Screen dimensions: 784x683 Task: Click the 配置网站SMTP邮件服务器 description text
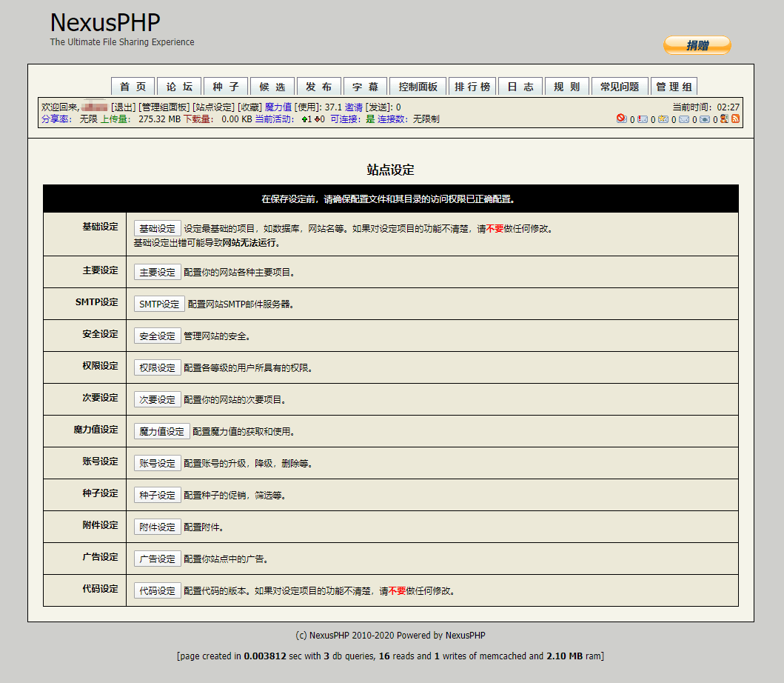(240, 304)
